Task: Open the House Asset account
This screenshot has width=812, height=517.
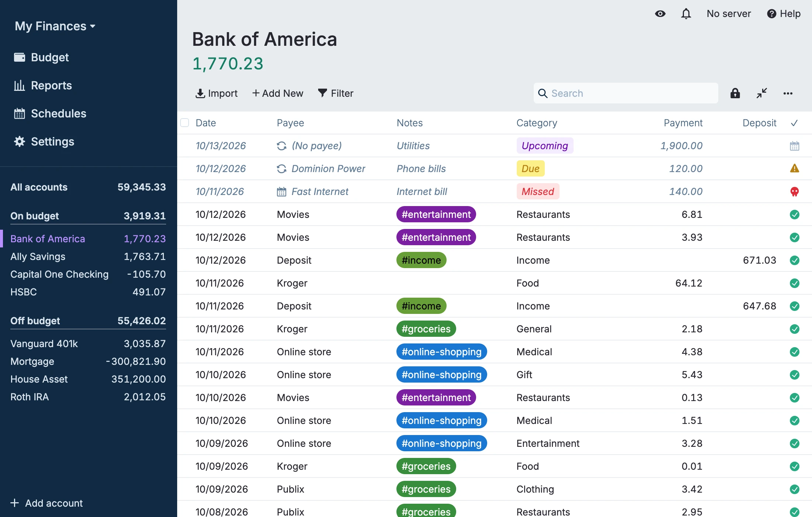Action: click(88, 379)
